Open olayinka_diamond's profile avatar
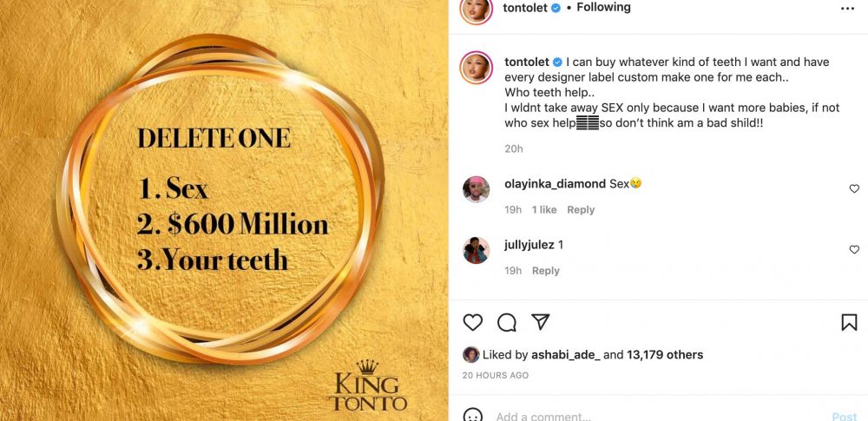868x421 pixels. coord(476,188)
